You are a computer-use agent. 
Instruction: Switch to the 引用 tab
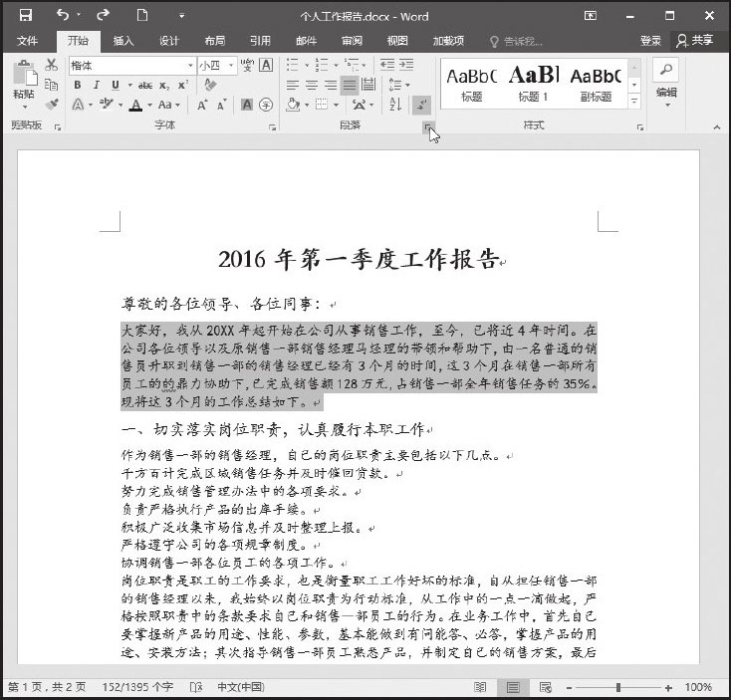point(260,41)
